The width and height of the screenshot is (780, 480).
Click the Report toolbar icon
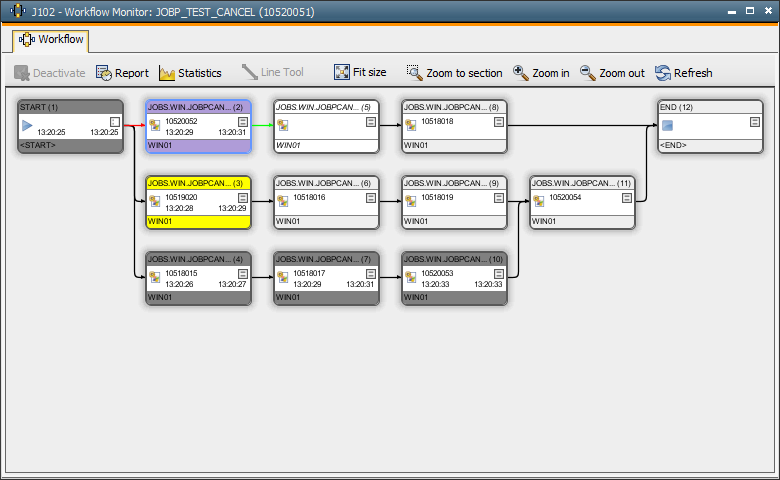click(x=104, y=73)
